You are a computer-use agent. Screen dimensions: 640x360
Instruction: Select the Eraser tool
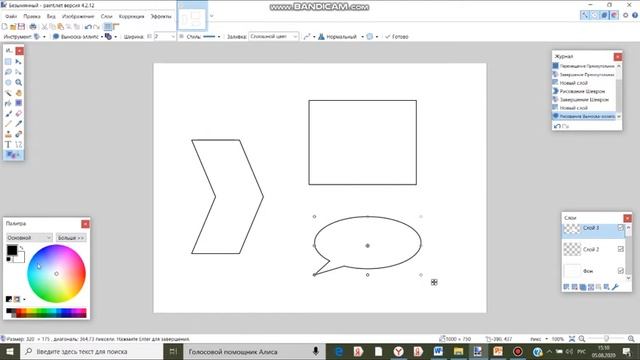[x=18, y=113]
